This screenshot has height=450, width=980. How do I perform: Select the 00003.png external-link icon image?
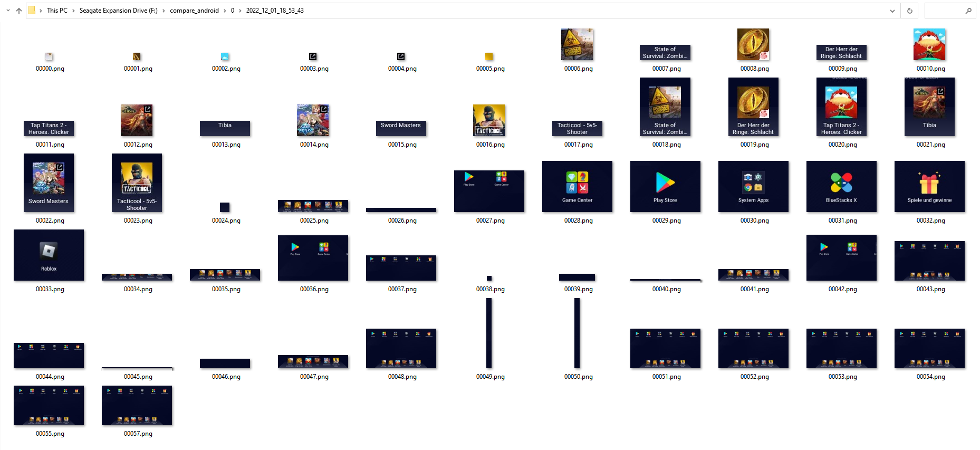313,56
